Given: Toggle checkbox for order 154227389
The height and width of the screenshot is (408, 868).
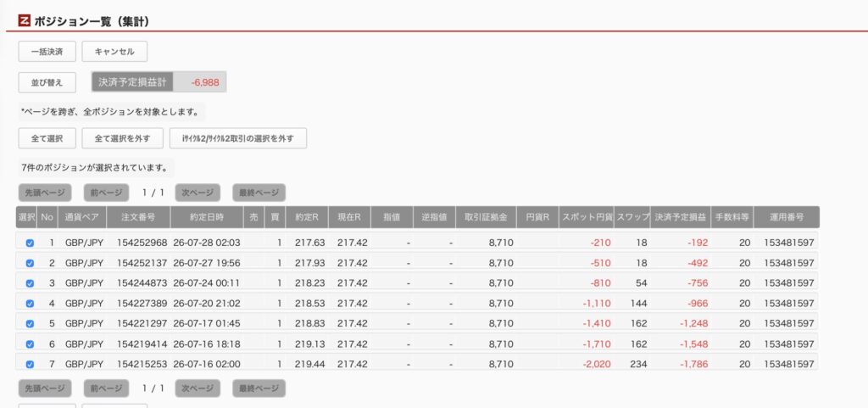Looking at the screenshot, I should (x=30, y=304).
